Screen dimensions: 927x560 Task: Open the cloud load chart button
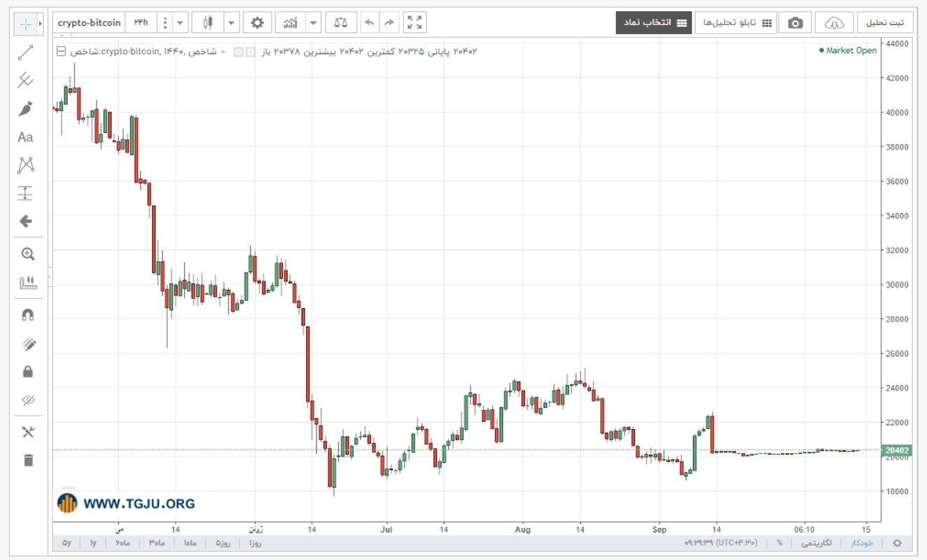tap(835, 23)
